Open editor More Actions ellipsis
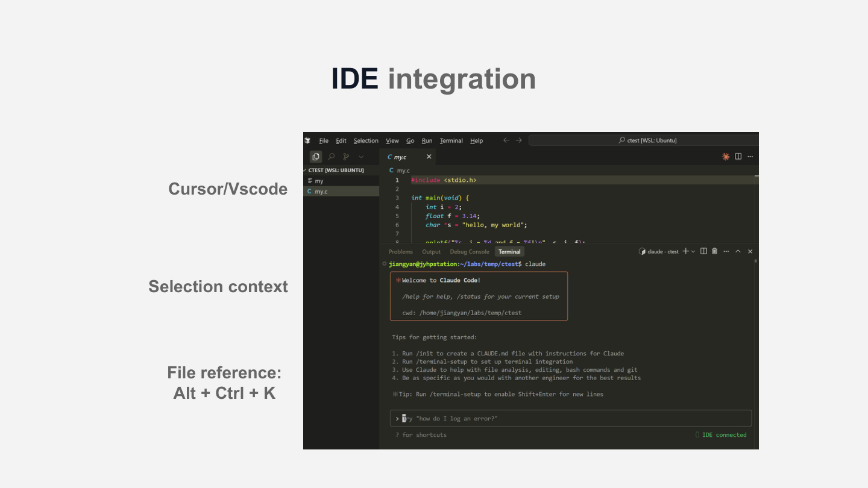 pyautogui.click(x=750, y=157)
